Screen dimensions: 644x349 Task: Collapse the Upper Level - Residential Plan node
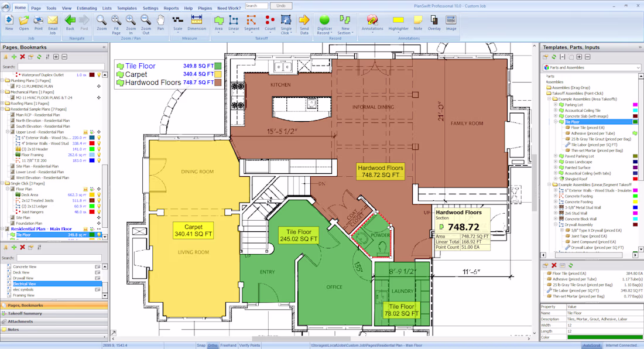click(x=8, y=132)
